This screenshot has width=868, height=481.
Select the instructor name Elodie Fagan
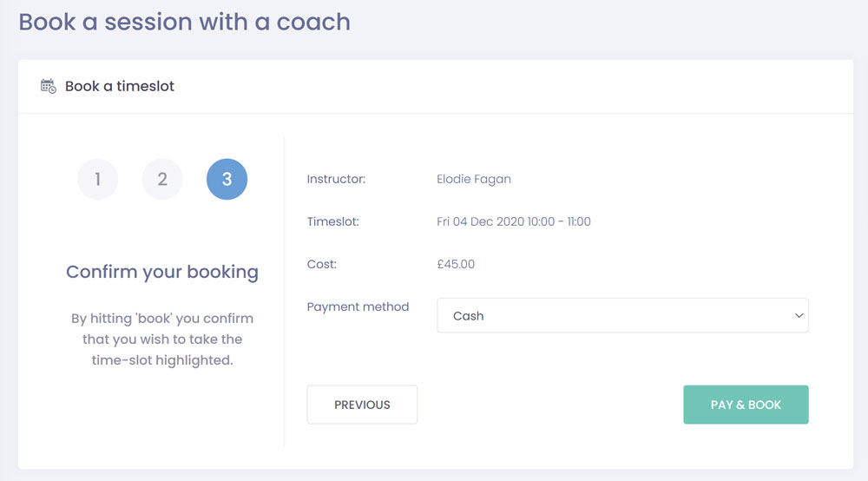(473, 180)
